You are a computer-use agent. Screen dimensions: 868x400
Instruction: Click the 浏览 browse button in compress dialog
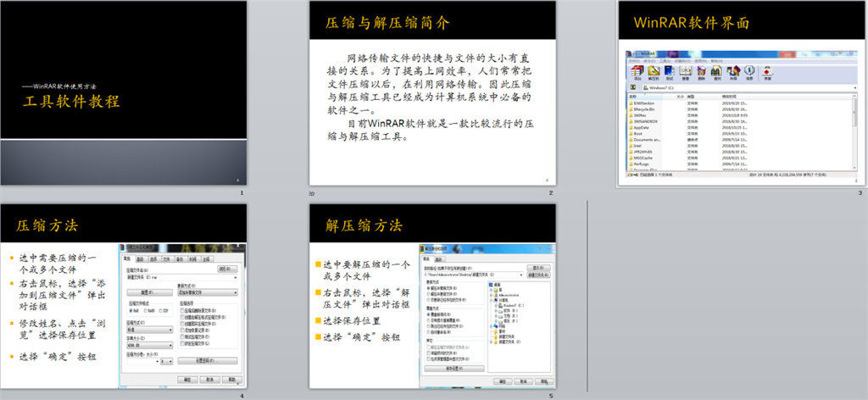pos(225,269)
